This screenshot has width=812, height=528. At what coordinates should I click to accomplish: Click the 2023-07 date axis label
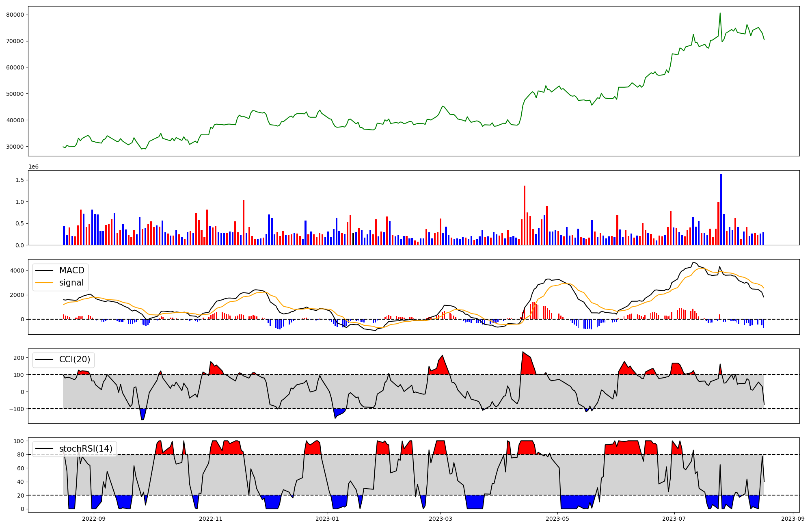click(x=674, y=519)
